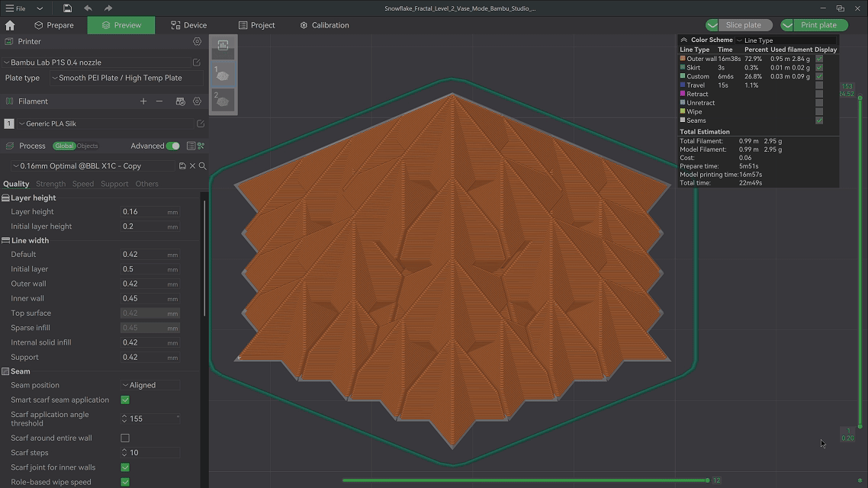The width and height of the screenshot is (868, 488).
Task: Enable Scarf around entire wall checkbox
Action: tap(125, 438)
